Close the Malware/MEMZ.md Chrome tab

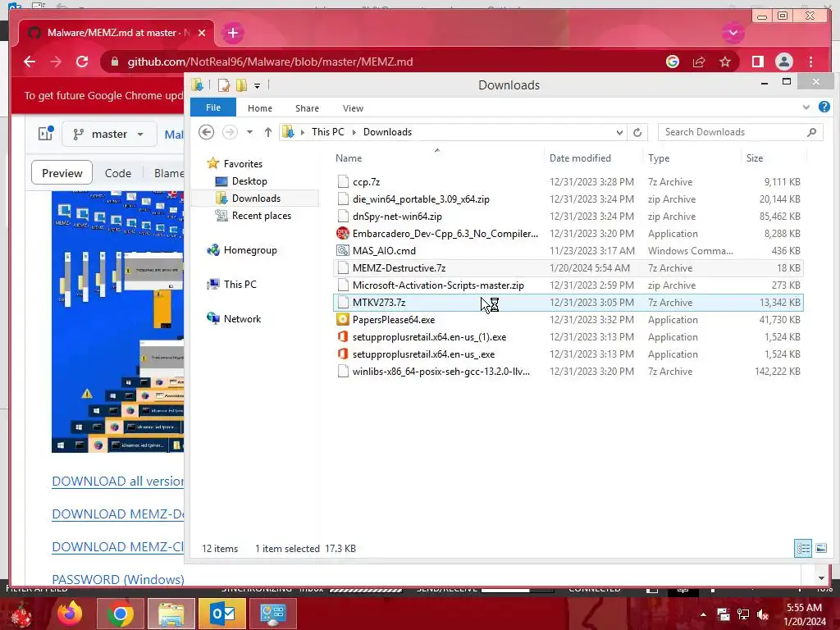tap(202, 33)
